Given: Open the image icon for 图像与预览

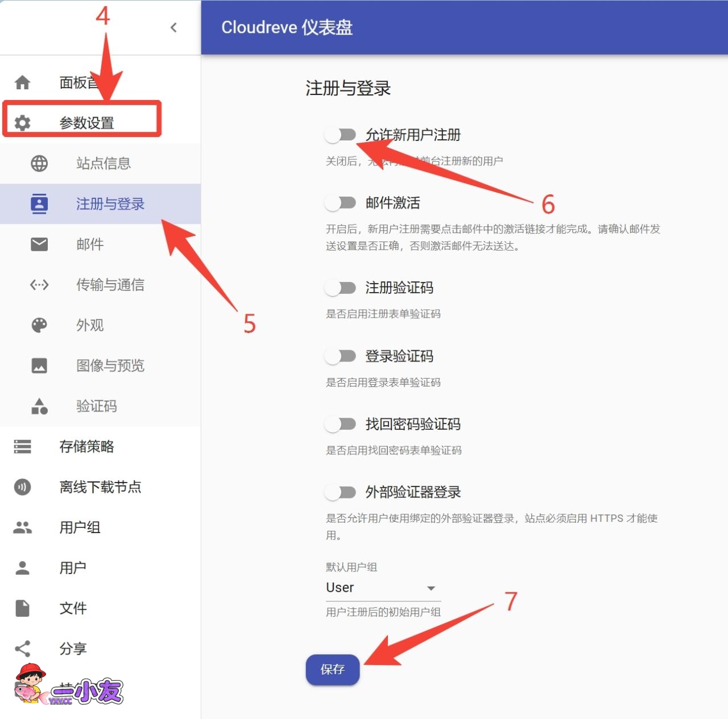Looking at the screenshot, I should (39, 365).
